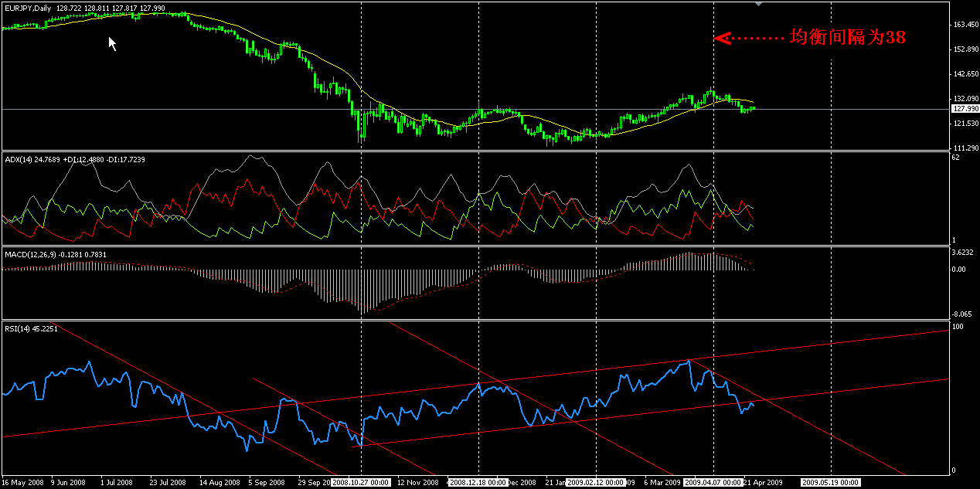Screen dimensions: 980x489
Task: Select the RSI(14) 45.2251 indicator label
Action: point(30,328)
